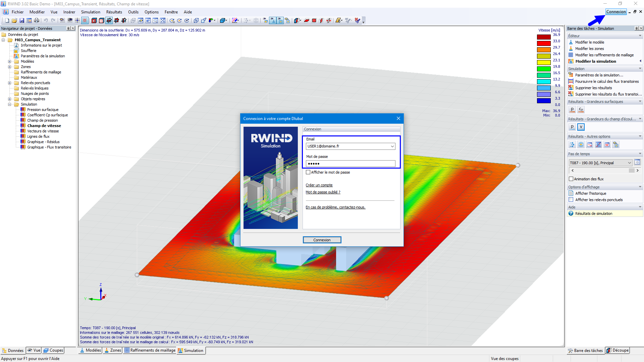Expand the Modèles tree node

10,62
